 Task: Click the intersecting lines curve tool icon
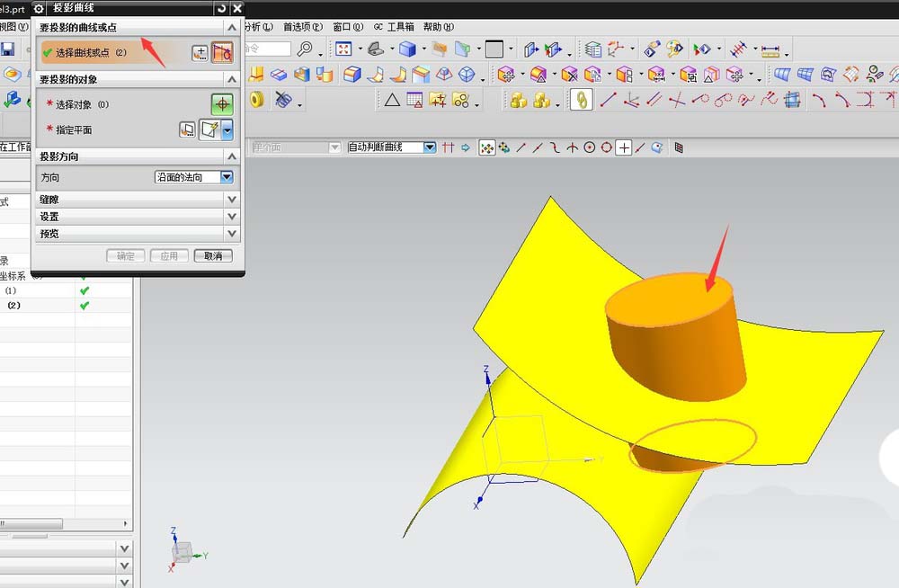[677, 100]
